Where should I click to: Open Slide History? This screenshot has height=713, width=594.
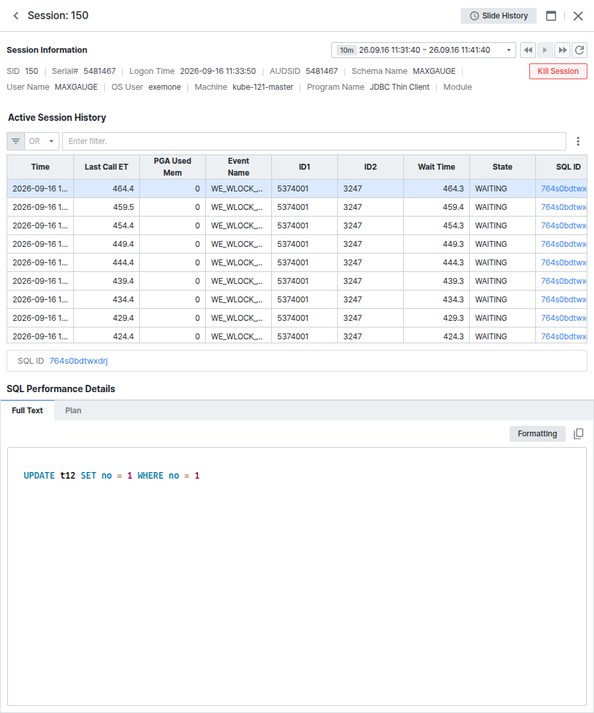[498, 15]
